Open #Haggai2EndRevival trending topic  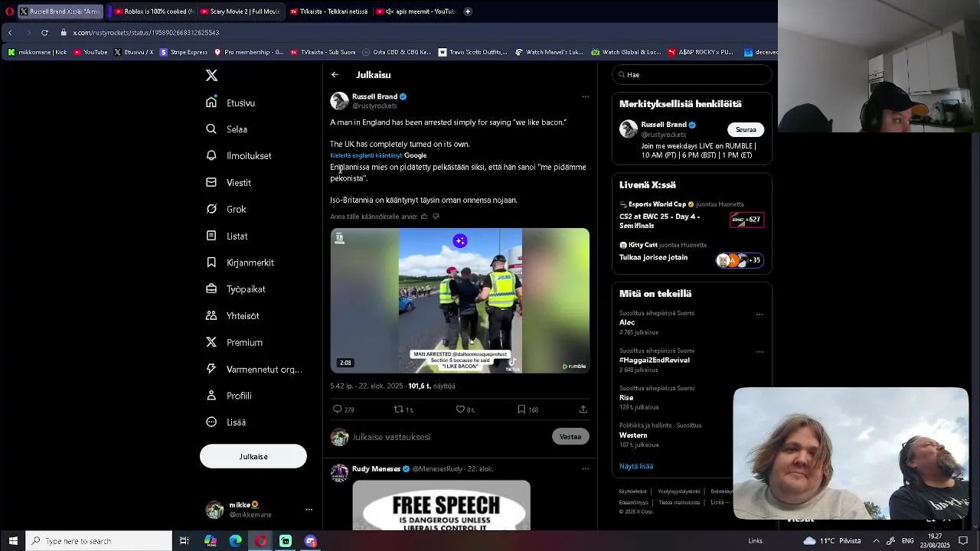[x=655, y=360]
